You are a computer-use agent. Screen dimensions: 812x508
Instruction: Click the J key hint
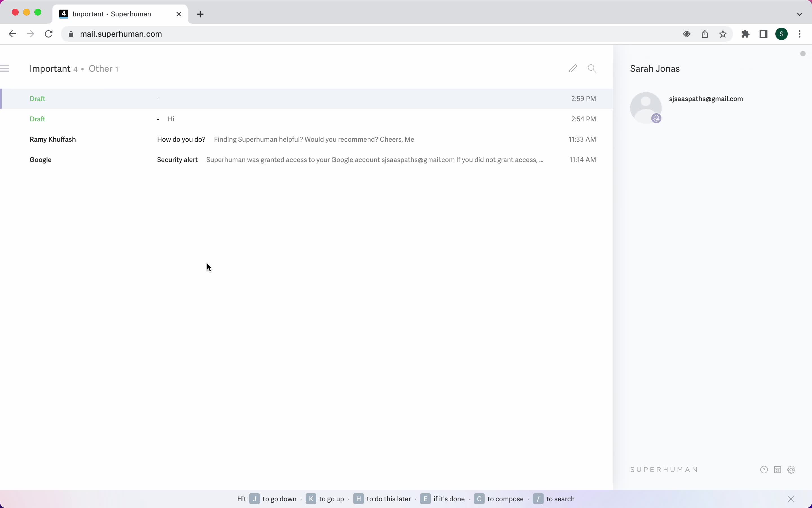point(255,499)
